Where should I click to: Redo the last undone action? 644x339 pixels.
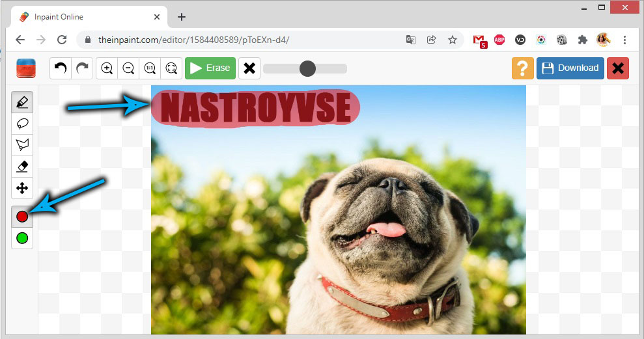tap(82, 68)
